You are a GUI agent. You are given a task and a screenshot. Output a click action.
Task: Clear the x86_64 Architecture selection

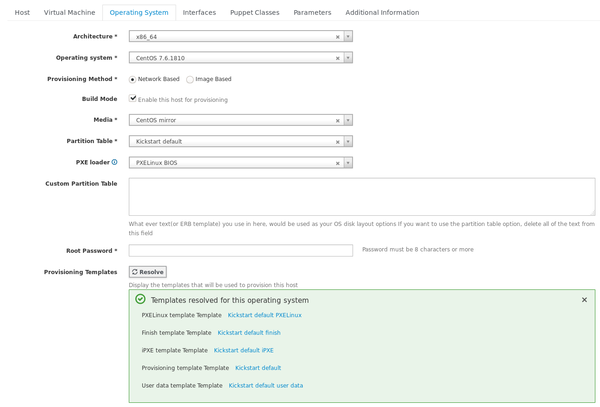click(x=338, y=37)
